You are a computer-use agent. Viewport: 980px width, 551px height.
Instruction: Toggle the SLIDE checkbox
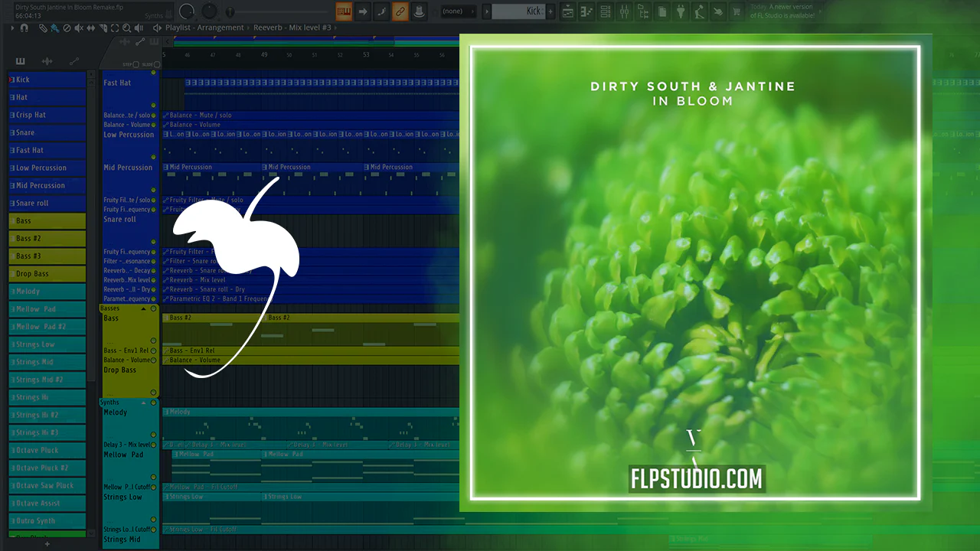pyautogui.click(x=157, y=65)
